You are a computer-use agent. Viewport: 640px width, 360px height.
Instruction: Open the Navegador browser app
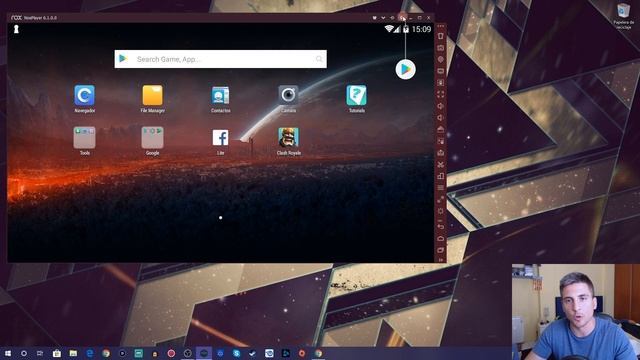click(84, 95)
